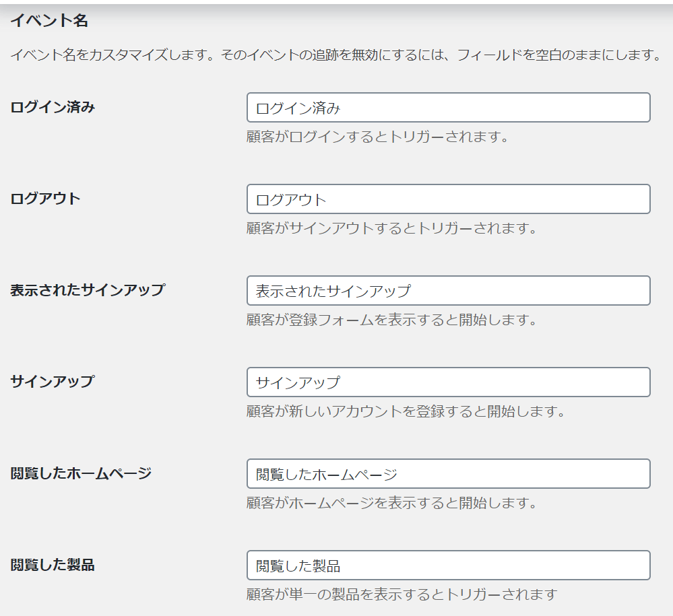Image resolution: width=673 pixels, height=616 pixels.
Task: Click the ログアウト row label
Action: (x=46, y=199)
